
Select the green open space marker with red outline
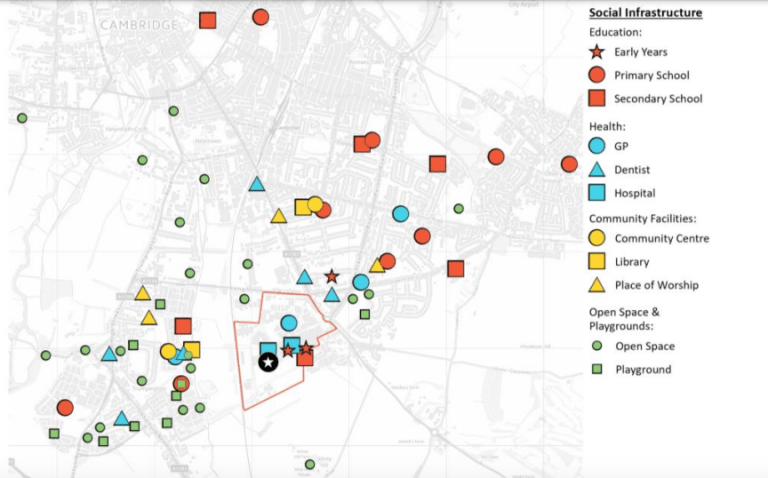point(181,383)
